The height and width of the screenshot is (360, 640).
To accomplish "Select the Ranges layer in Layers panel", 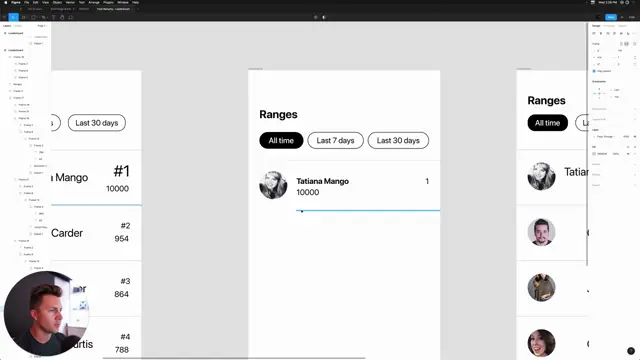I will tap(18, 84).
